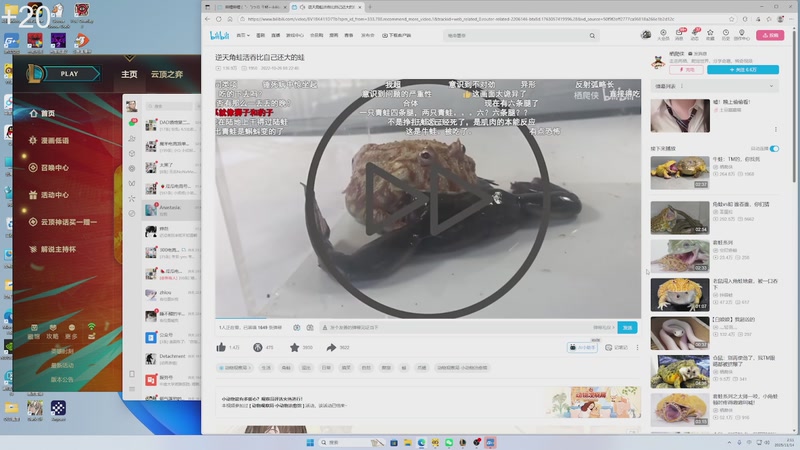Screen dimensions: 800x450
Task: Click the 充电 charge button
Action: 686,69
